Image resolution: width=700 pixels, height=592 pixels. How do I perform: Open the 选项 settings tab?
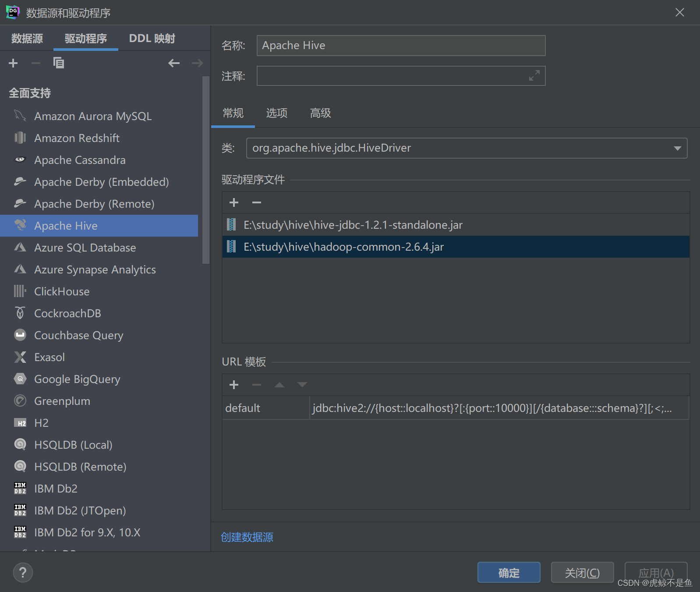[x=277, y=113]
